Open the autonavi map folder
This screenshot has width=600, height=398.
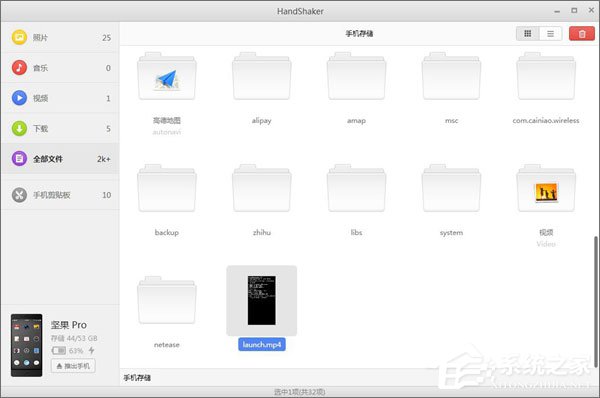(166, 76)
